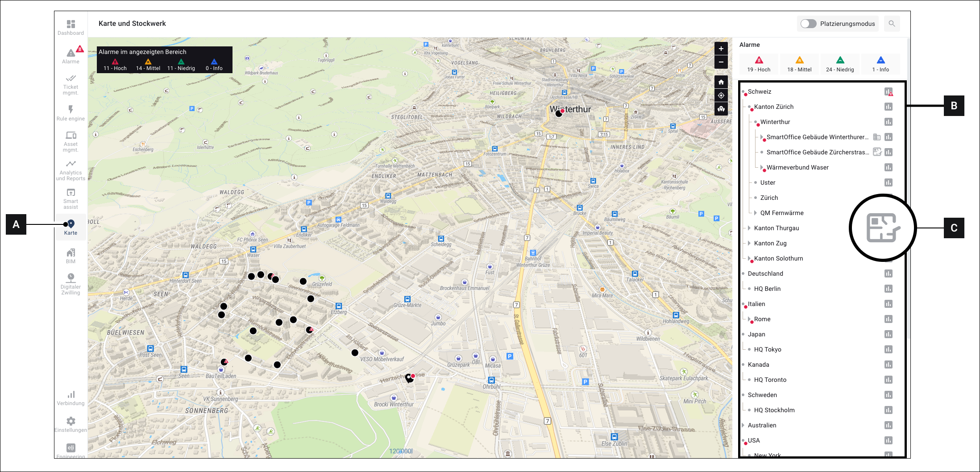Image resolution: width=980 pixels, height=472 pixels.
Task: Click 11 - Hoch in map alarm overlay
Action: 115,65
